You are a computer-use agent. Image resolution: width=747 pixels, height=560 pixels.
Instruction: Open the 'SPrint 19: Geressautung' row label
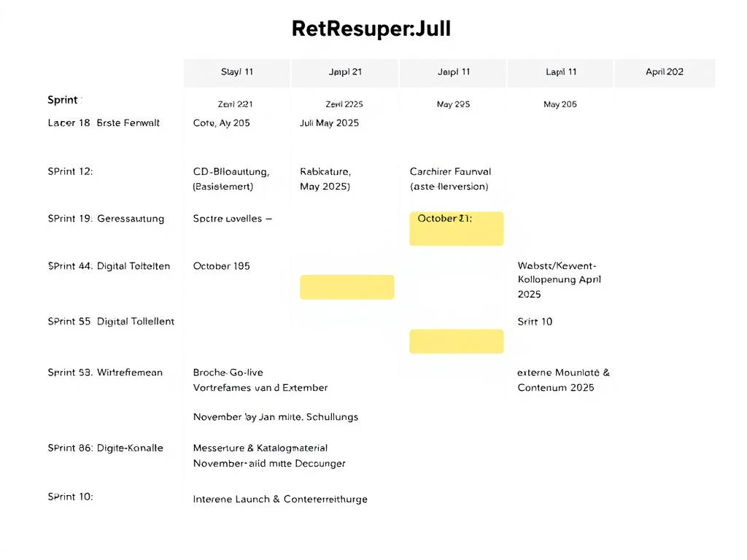coord(106,219)
